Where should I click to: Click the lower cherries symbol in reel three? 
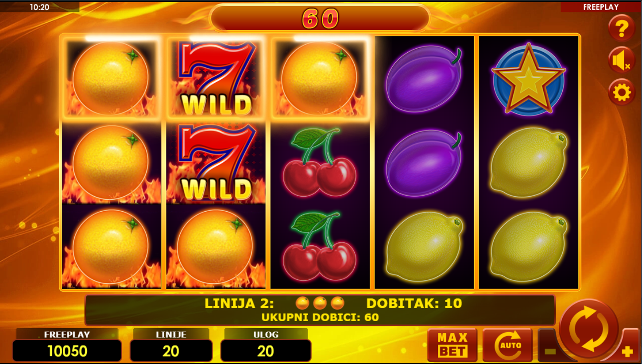point(319,245)
